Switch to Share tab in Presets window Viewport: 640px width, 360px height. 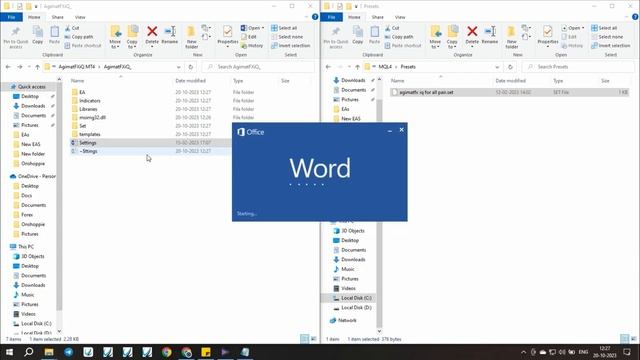tap(378, 17)
